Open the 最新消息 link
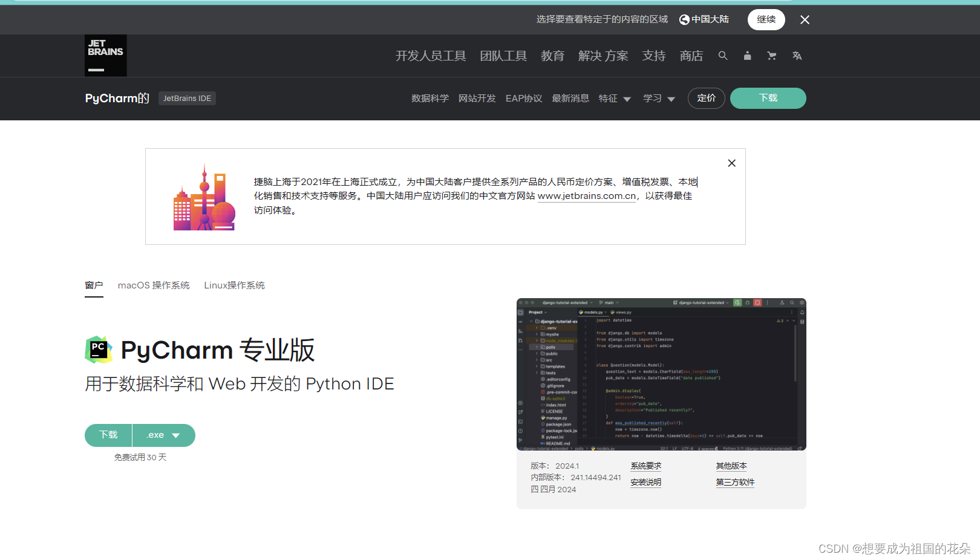 click(x=570, y=98)
